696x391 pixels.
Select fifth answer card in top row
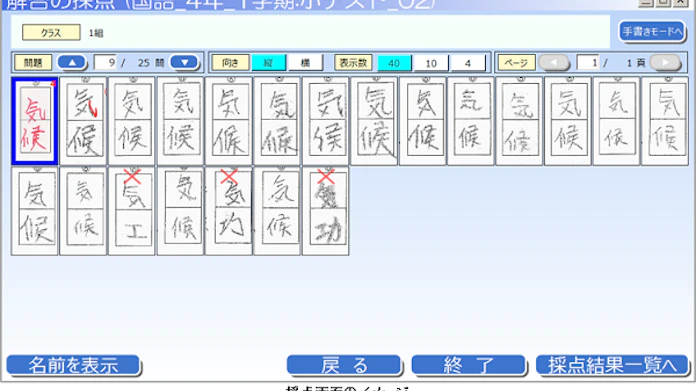click(x=229, y=121)
